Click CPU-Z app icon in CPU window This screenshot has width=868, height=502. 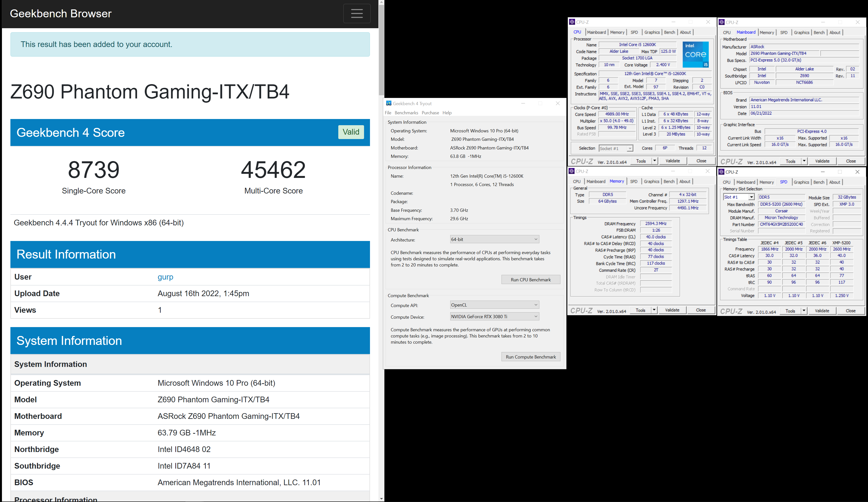[x=572, y=22]
